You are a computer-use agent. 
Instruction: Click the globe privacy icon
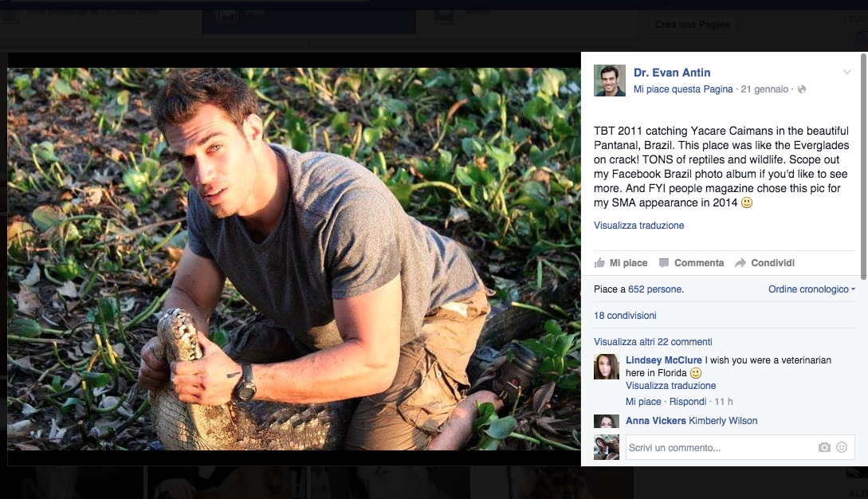coord(802,89)
